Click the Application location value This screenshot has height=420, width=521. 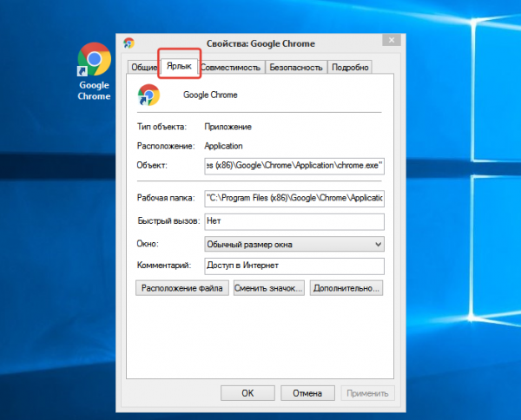coord(223,146)
